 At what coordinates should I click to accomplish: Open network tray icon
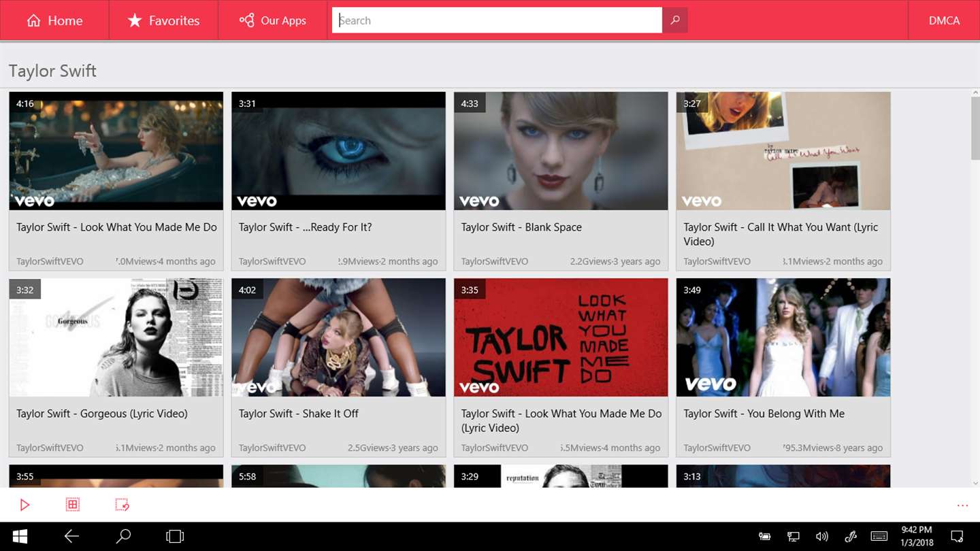pos(793,537)
